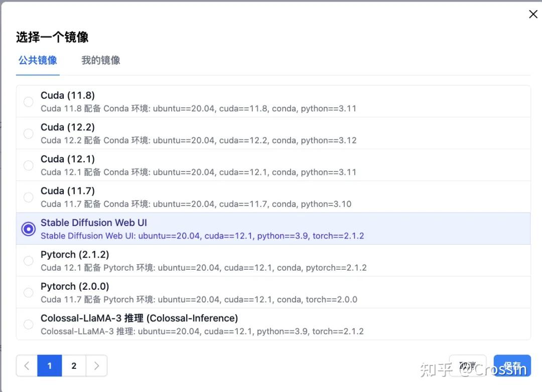Go to previous page arrow
Viewport: 542px width, 392px height.
click(x=27, y=366)
